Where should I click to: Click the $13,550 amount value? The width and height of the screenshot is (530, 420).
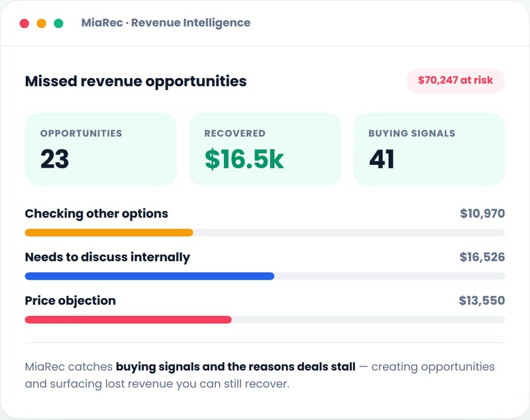[482, 301]
